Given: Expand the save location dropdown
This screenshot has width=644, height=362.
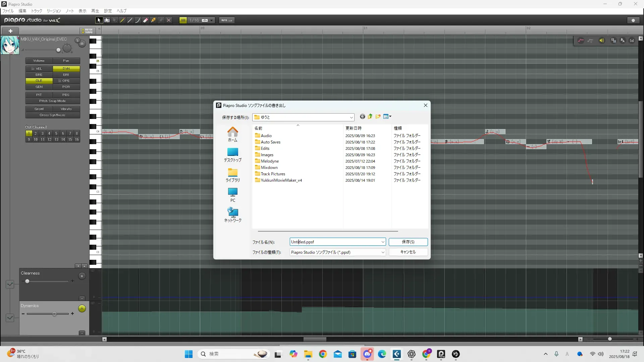Looking at the screenshot, I should click(351, 117).
